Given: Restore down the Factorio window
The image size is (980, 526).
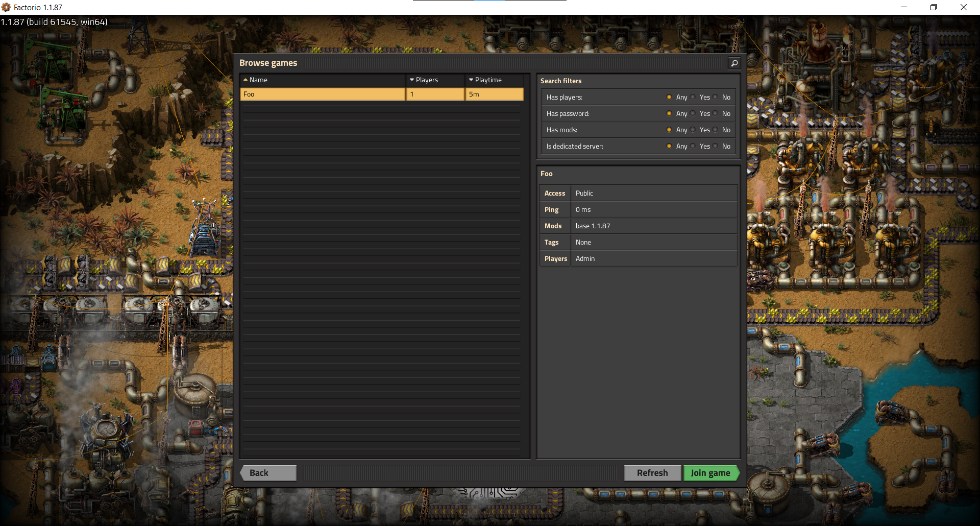Looking at the screenshot, I should tap(933, 7).
